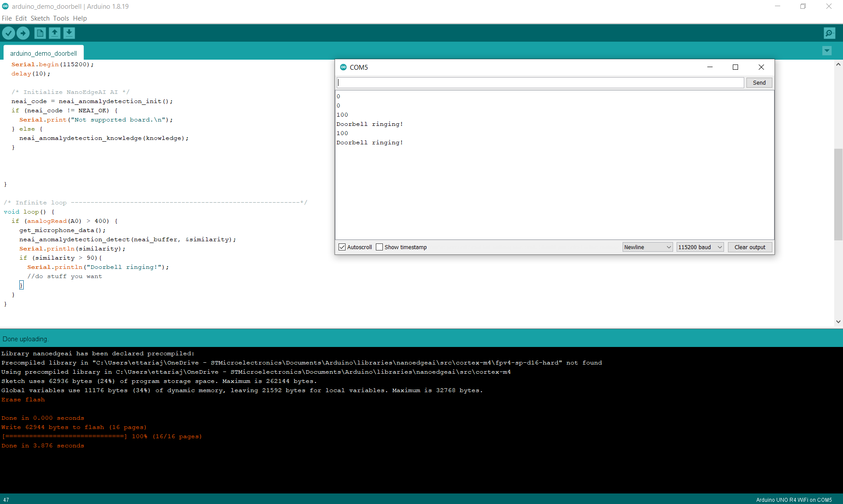
Task: Click the 'Erase flash' console line
Action: point(23,400)
